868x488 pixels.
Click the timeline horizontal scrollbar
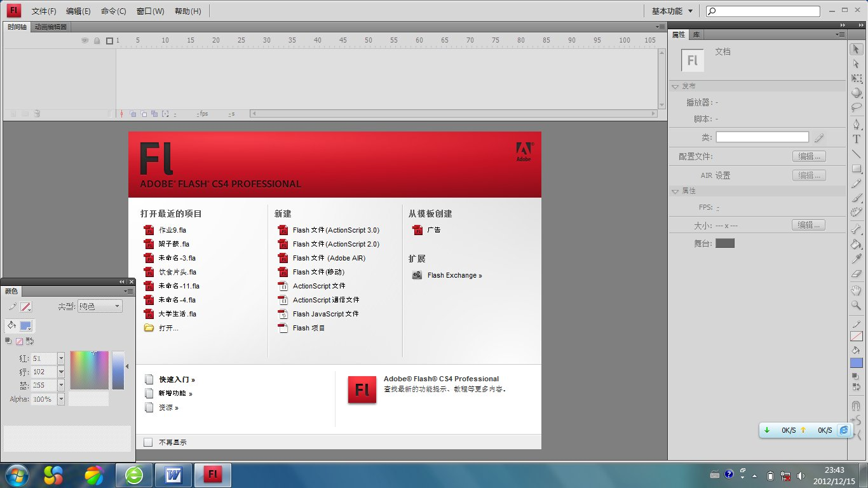click(454, 114)
